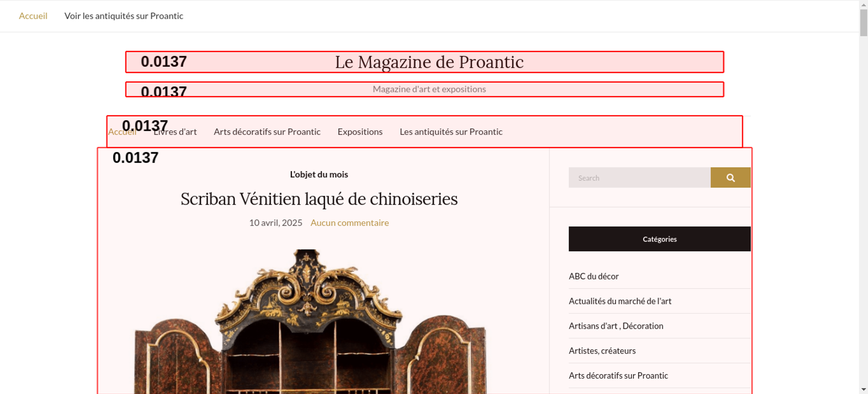
Task: Open the ABC du décor category
Action: pos(593,276)
